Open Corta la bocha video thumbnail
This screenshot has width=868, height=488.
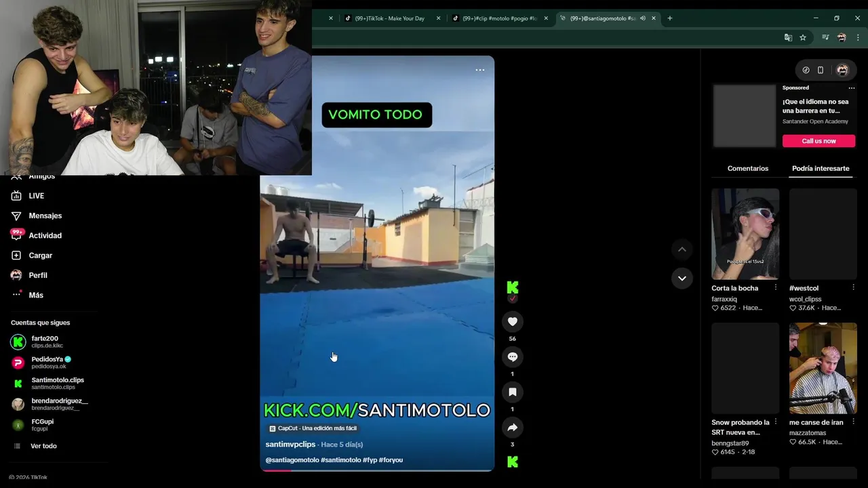point(745,234)
